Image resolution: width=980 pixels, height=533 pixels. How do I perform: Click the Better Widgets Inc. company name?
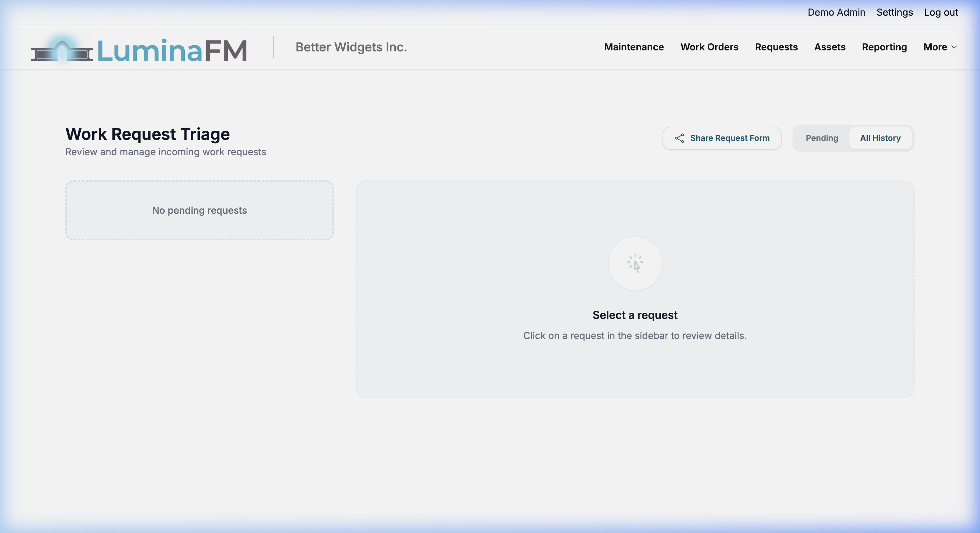(351, 47)
